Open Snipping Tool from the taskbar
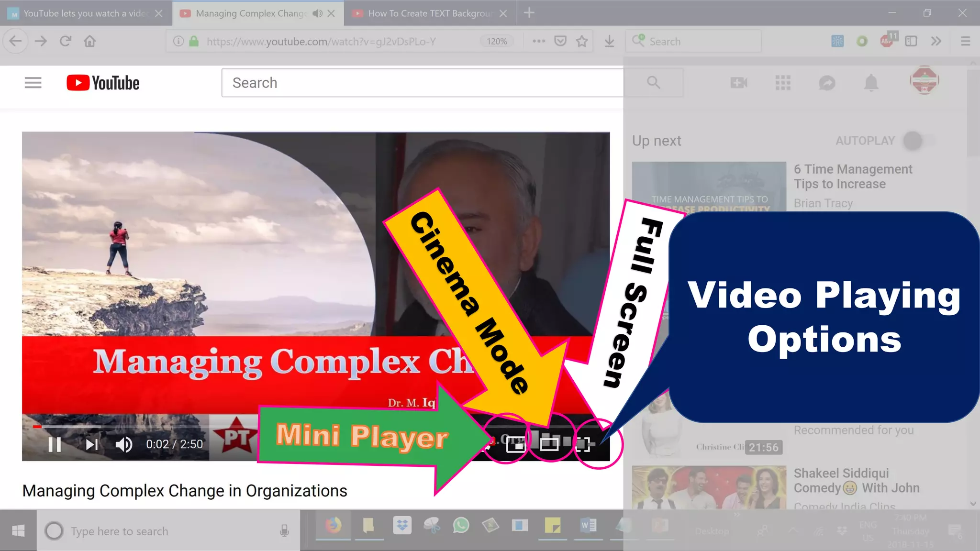980x551 pixels. click(432, 526)
